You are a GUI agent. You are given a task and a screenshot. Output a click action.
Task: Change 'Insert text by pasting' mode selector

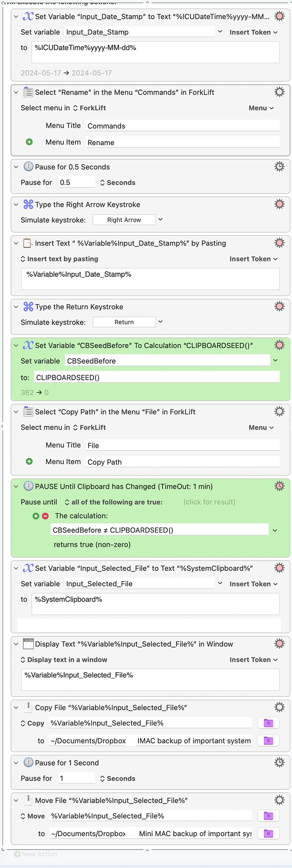[59, 259]
